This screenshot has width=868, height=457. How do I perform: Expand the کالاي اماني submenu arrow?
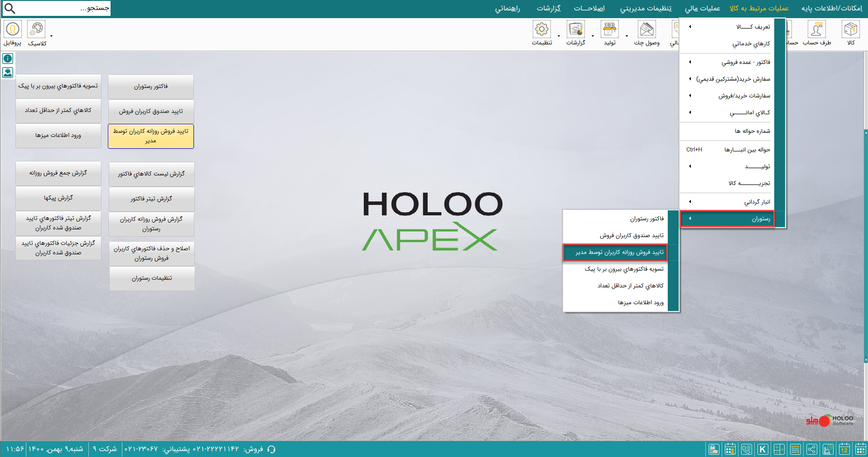(690, 112)
